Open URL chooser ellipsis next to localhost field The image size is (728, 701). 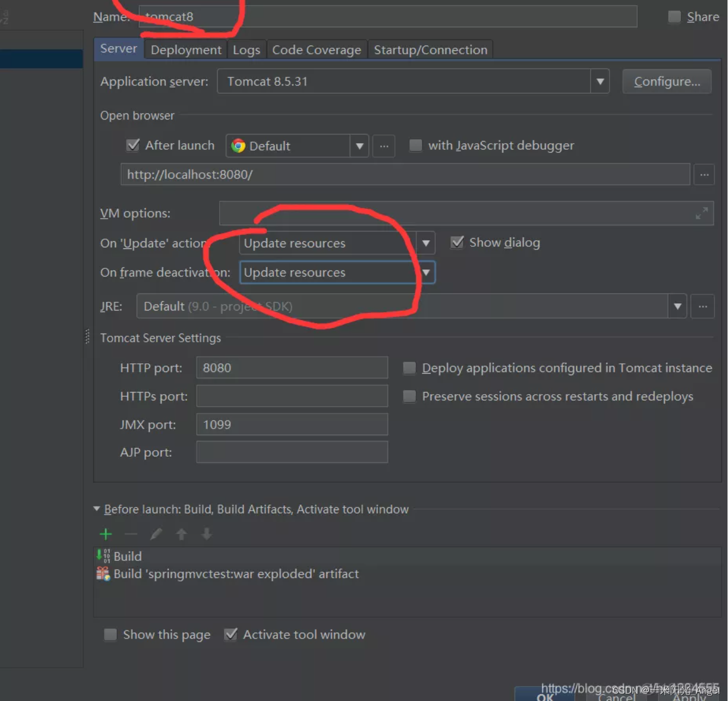[x=704, y=175]
